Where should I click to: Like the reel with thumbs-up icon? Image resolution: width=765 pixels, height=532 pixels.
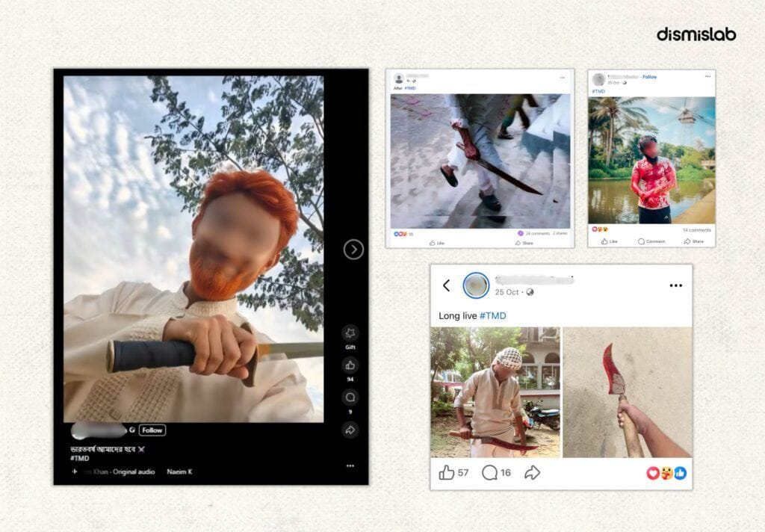[350, 365]
